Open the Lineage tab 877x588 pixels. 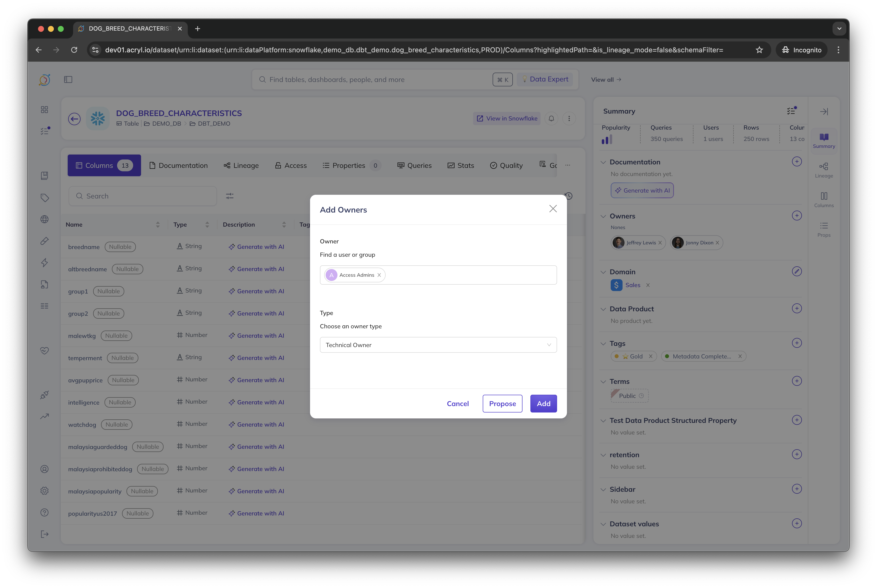(x=241, y=165)
